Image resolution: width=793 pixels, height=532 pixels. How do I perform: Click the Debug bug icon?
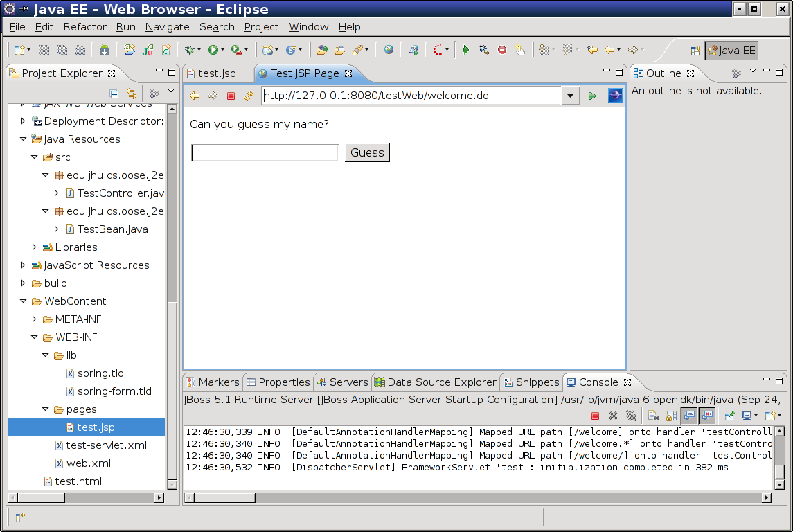[x=190, y=50]
